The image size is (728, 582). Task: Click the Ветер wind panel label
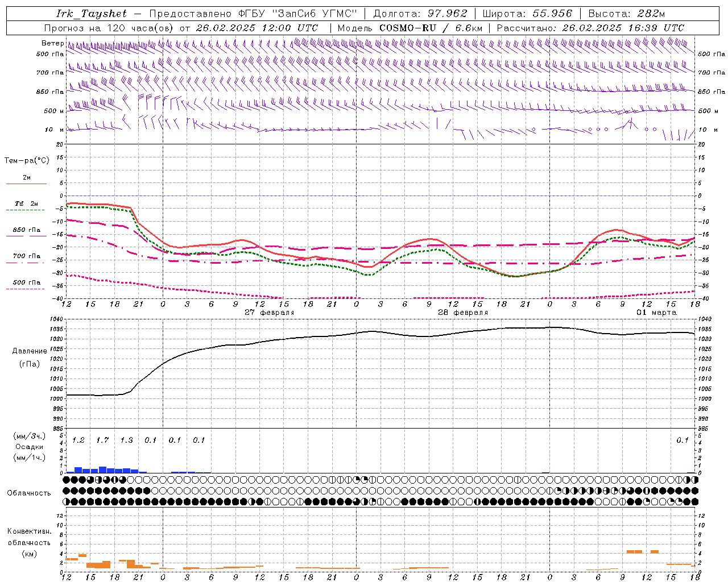(52, 43)
